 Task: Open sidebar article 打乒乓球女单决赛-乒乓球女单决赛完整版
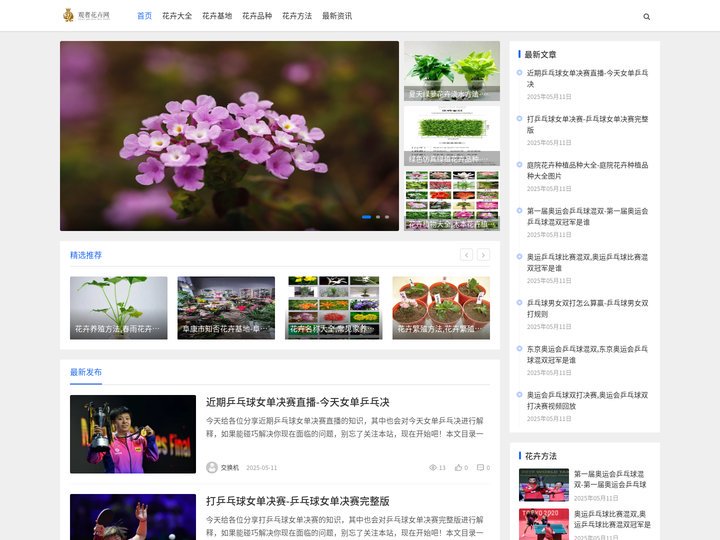point(587,124)
